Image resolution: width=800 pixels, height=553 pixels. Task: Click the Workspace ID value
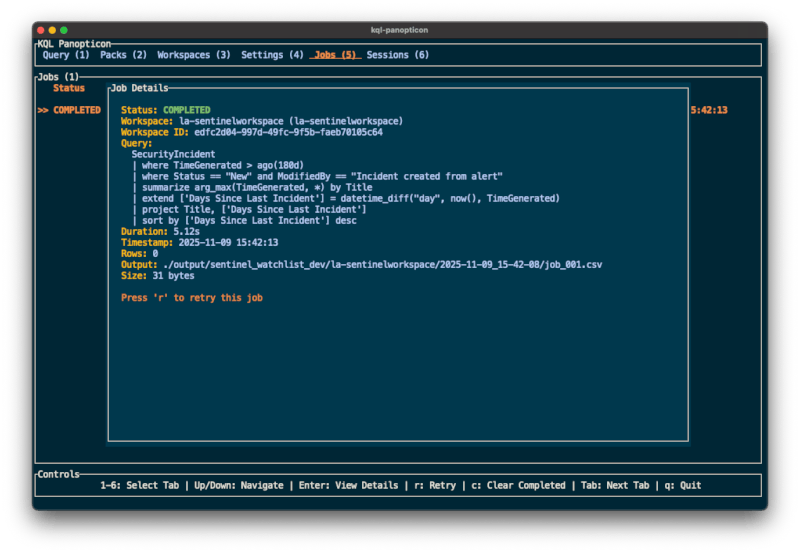point(288,132)
